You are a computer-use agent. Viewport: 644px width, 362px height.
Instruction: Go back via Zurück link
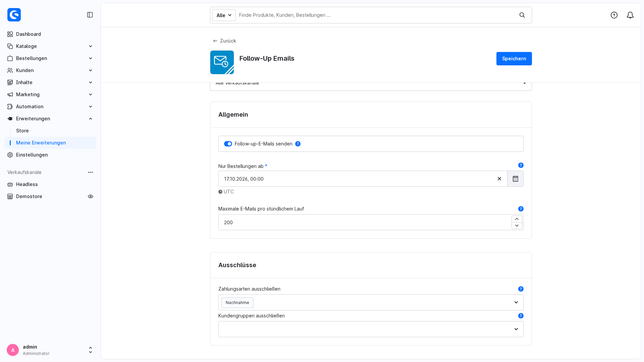224,41
